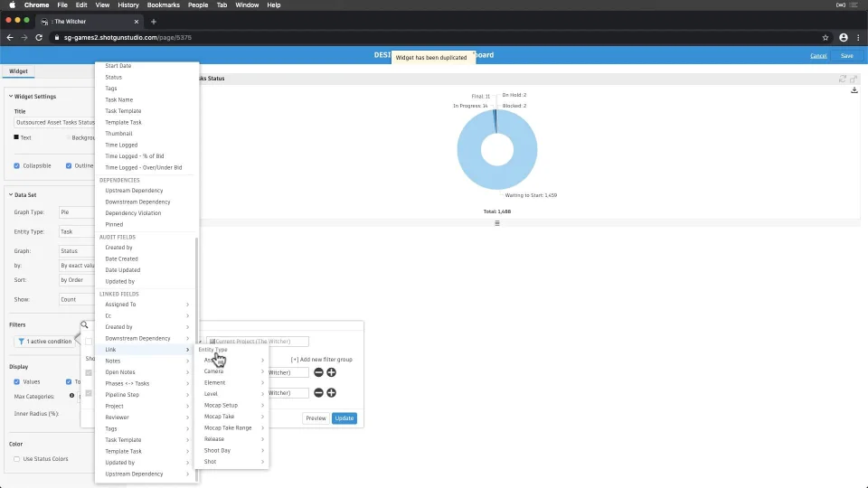Click the Cancel link in header
Viewport: 868px width, 488px height.
818,56
